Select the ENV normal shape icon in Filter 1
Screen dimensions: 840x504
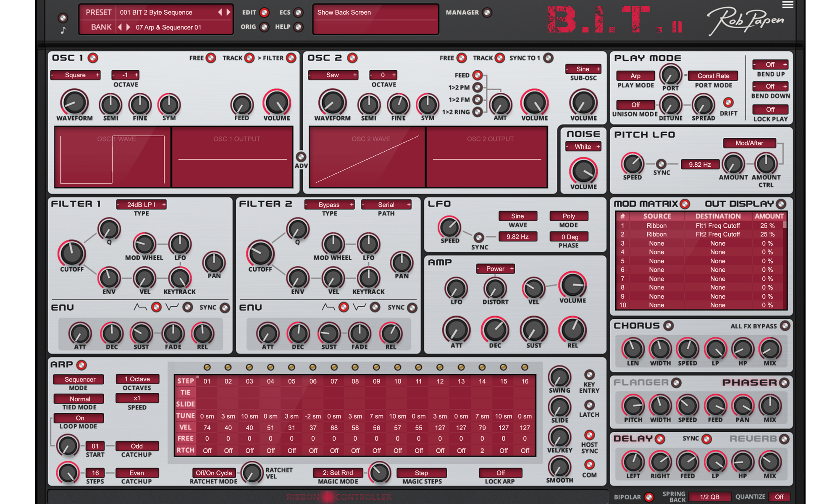(x=140, y=307)
